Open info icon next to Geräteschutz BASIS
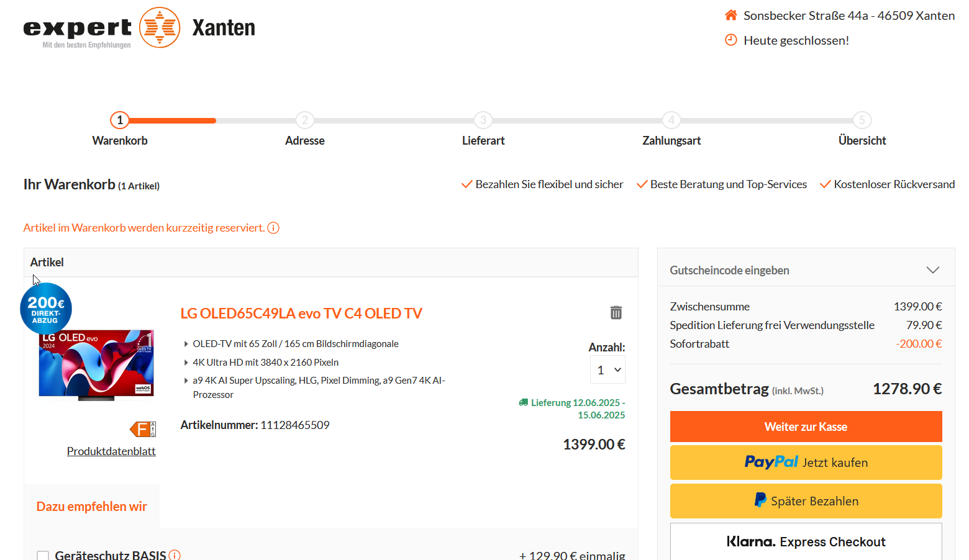 tap(175, 554)
